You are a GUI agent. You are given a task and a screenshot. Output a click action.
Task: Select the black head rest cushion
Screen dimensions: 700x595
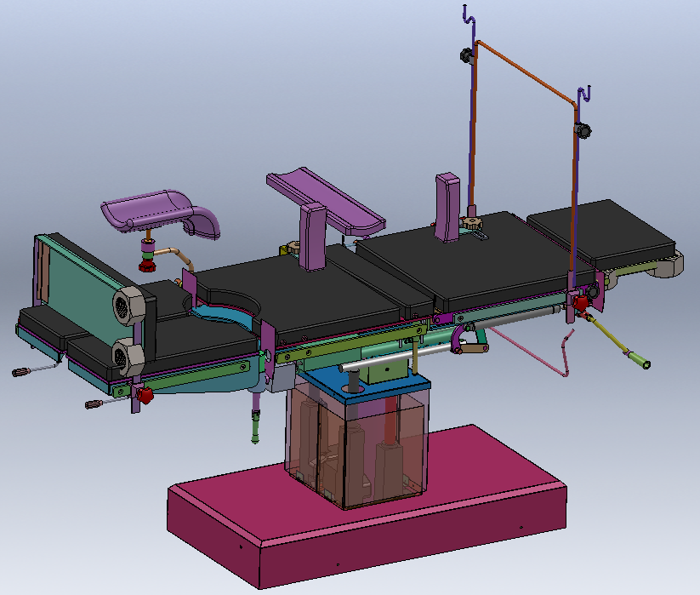(603, 235)
